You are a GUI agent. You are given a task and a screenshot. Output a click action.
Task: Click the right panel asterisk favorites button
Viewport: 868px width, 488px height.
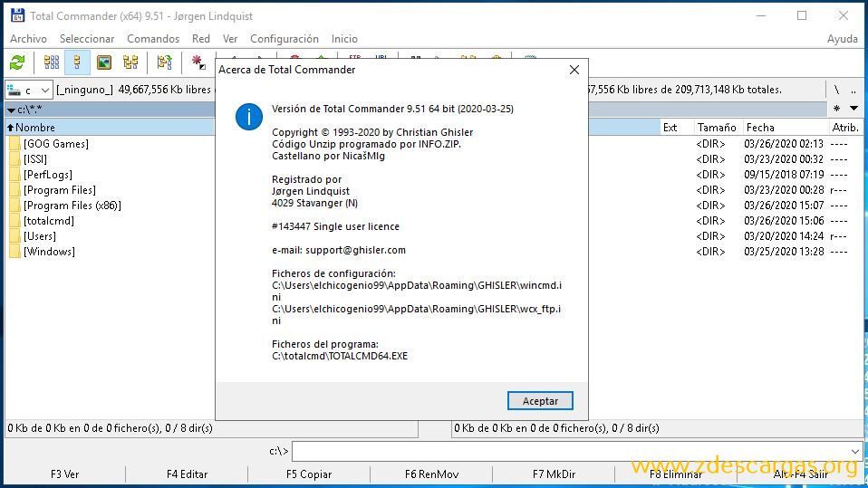[836, 109]
